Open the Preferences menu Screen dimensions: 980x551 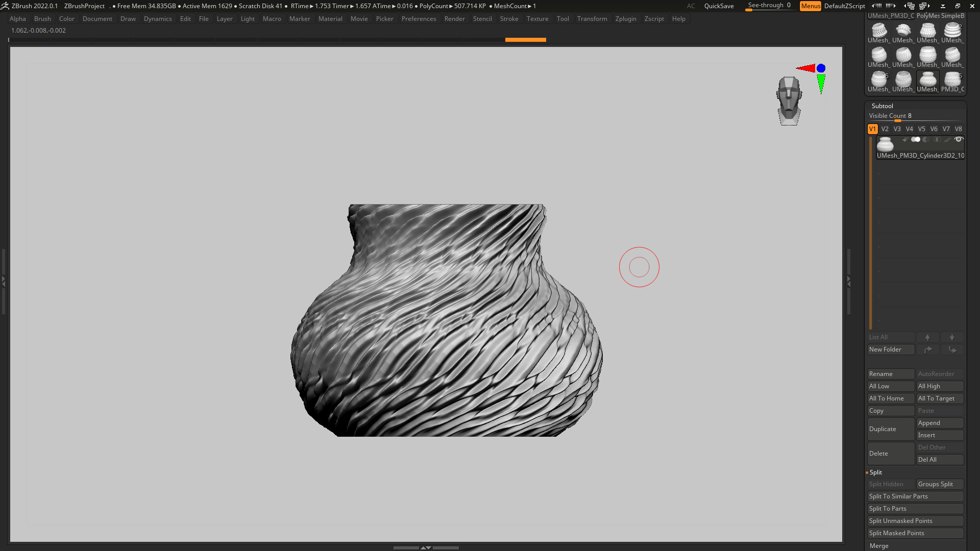click(419, 19)
